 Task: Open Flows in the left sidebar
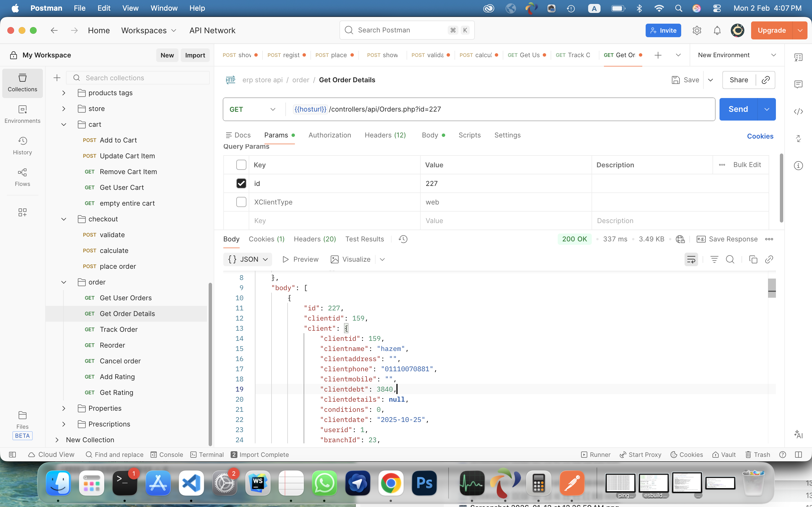coord(23,177)
